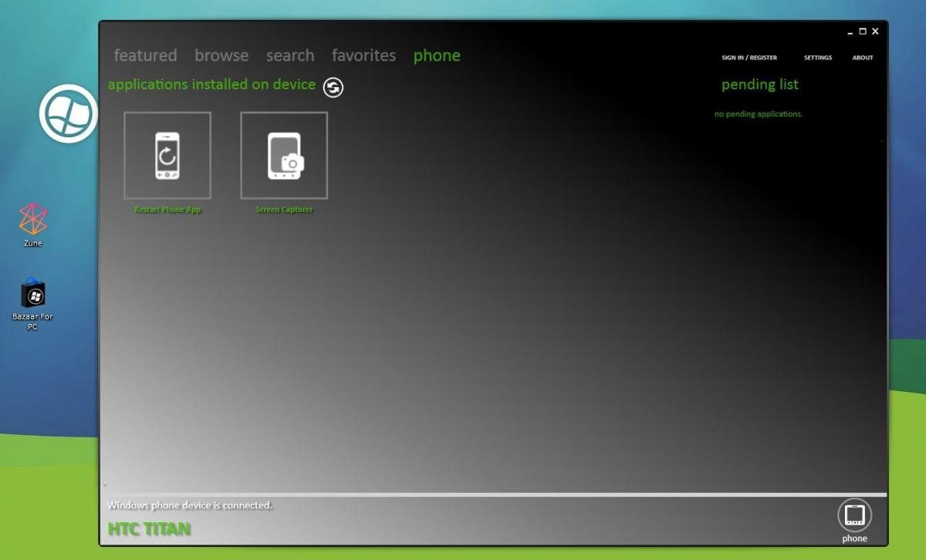Switch to the favorites section
Screen dimensions: 926x560
coord(363,55)
